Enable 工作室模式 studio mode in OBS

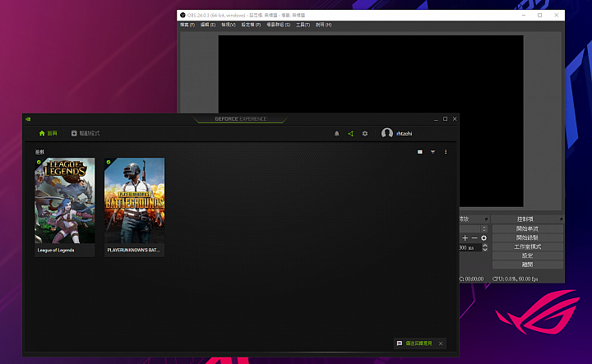(527, 247)
